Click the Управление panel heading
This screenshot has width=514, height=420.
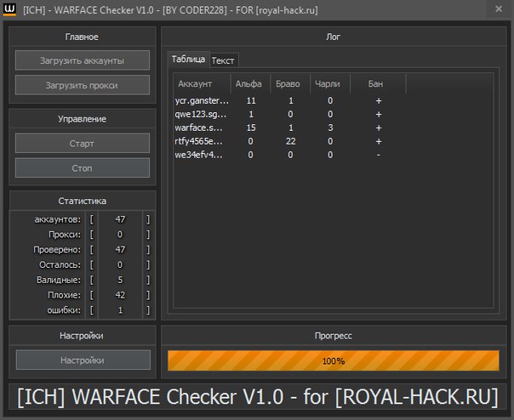(x=83, y=119)
